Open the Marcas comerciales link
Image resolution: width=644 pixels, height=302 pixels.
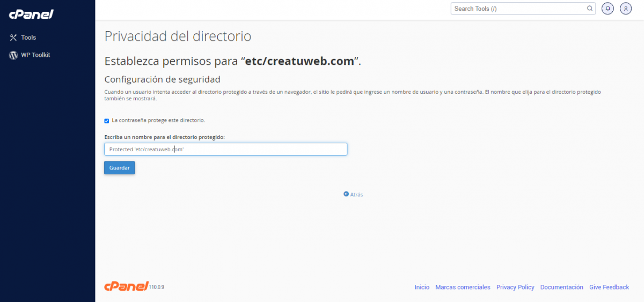(463, 288)
